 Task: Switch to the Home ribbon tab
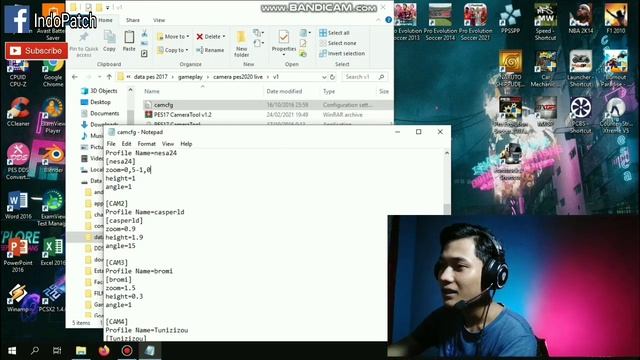[x=105, y=20]
